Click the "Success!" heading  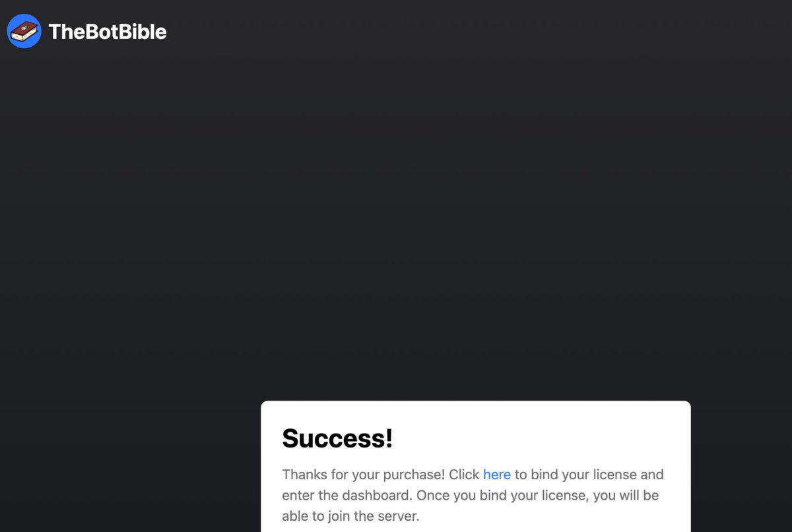(x=337, y=438)
